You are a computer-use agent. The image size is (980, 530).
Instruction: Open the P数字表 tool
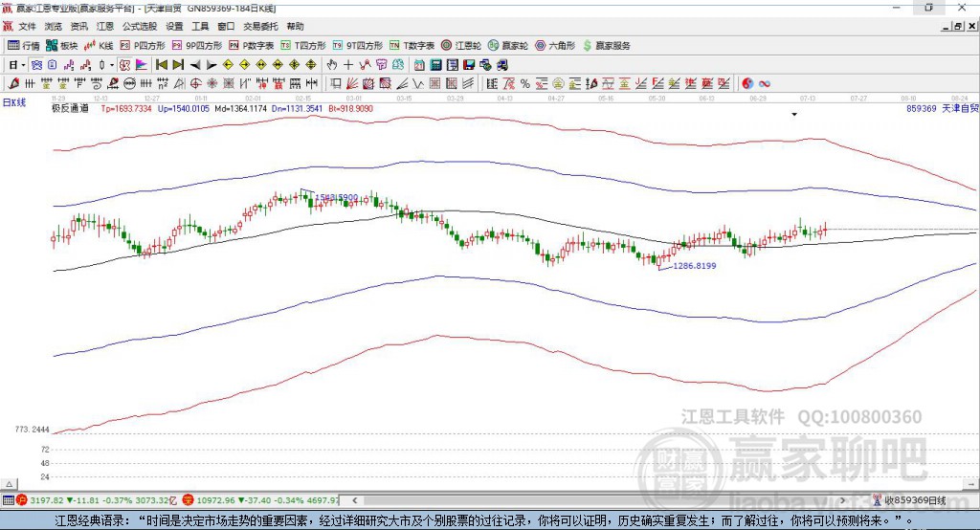coord(252,46)
